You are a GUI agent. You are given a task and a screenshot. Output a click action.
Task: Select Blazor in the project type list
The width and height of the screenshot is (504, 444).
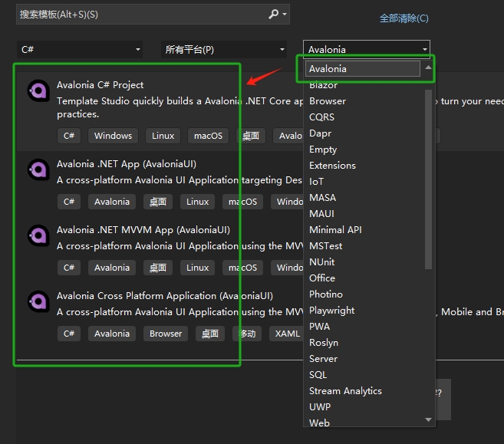pos(323,85)
